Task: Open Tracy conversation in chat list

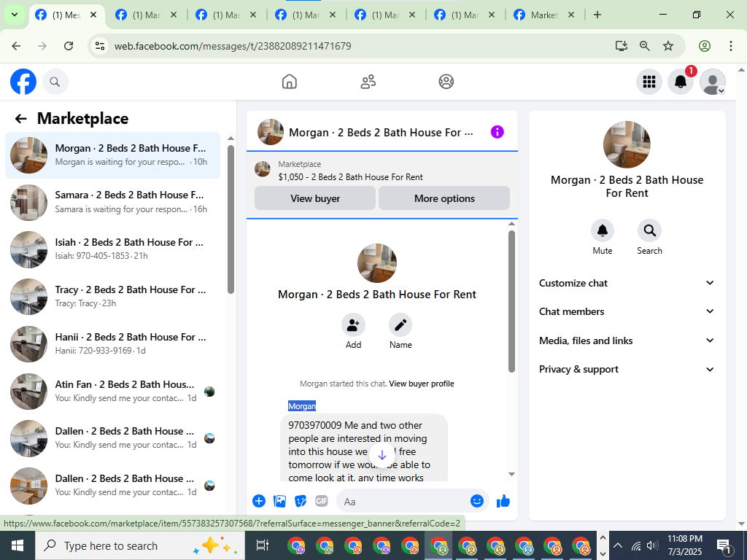Action: 112,297
